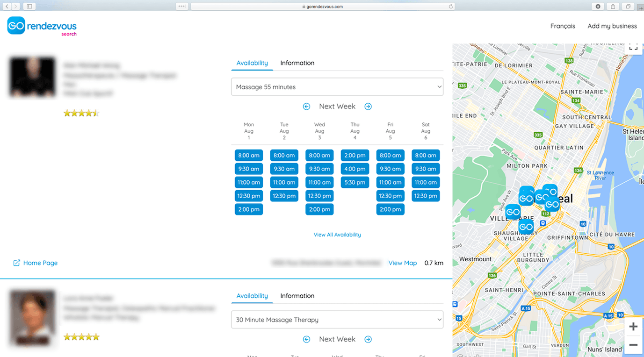Image resolution: width=644 pixels, height=357 pixels.
Task: Open Massage 55 minutes service dropdown
Action: [337, 87]
